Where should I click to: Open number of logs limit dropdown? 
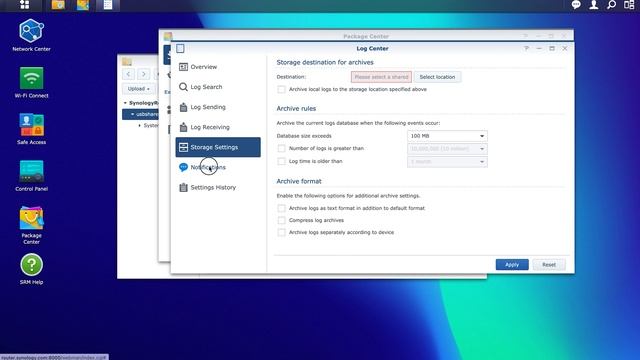[x=447, y=149]
